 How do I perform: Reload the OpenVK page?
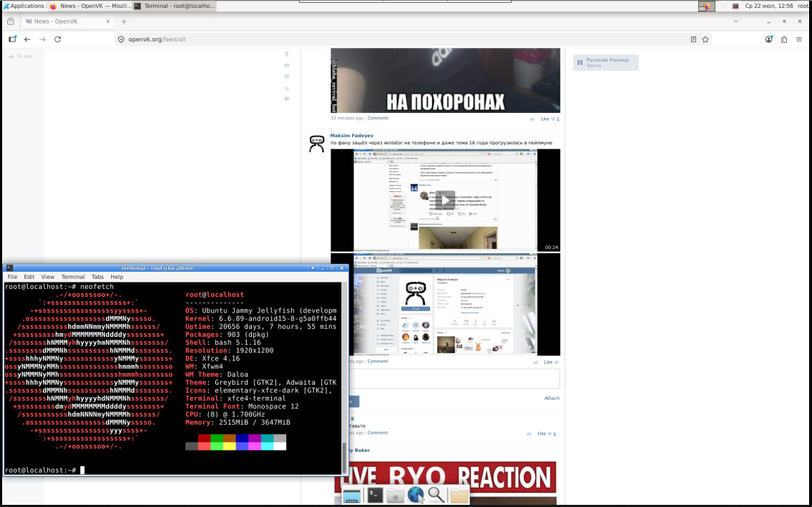[x=57, y=39]
